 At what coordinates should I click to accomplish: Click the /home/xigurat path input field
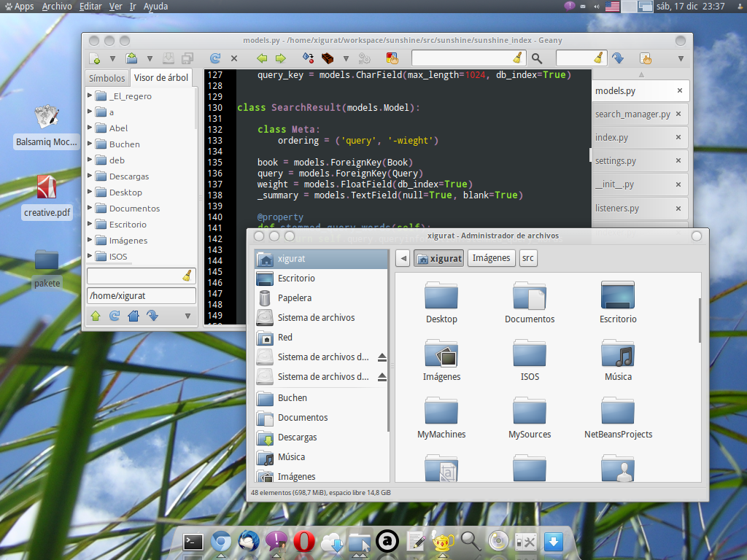point(142,295)
